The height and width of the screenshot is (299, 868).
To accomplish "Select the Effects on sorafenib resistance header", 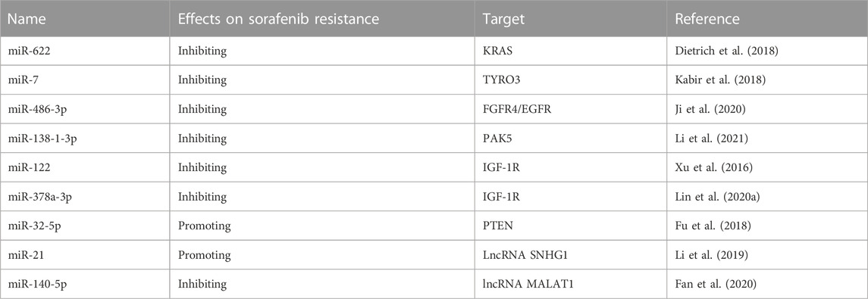I will point(278,19).
